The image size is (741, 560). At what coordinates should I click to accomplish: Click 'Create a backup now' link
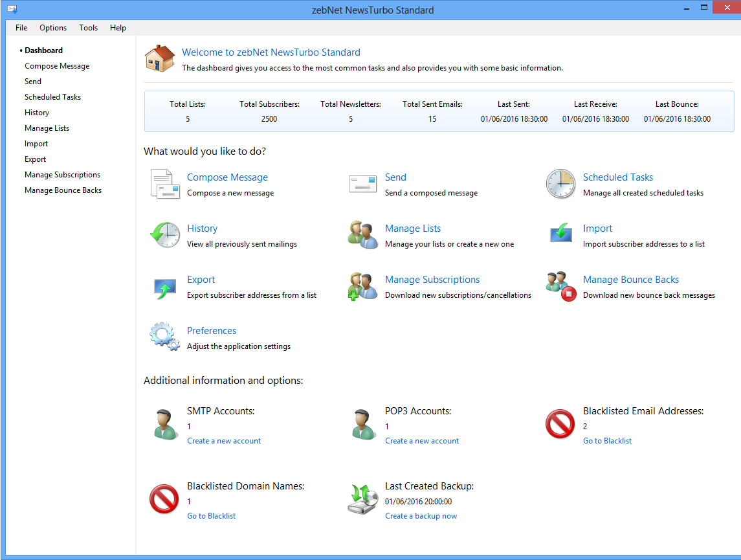[x=421, y=516]
